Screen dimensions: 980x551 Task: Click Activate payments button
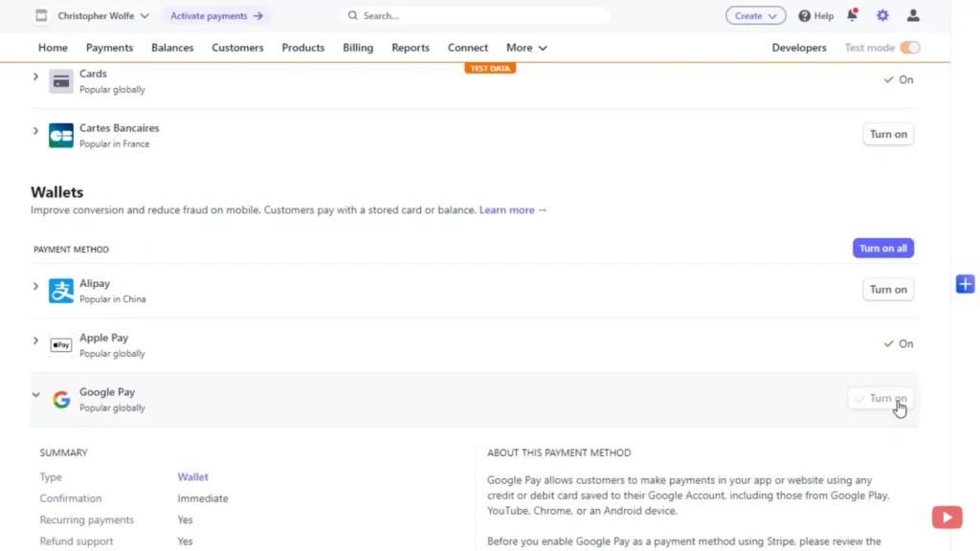216,15
